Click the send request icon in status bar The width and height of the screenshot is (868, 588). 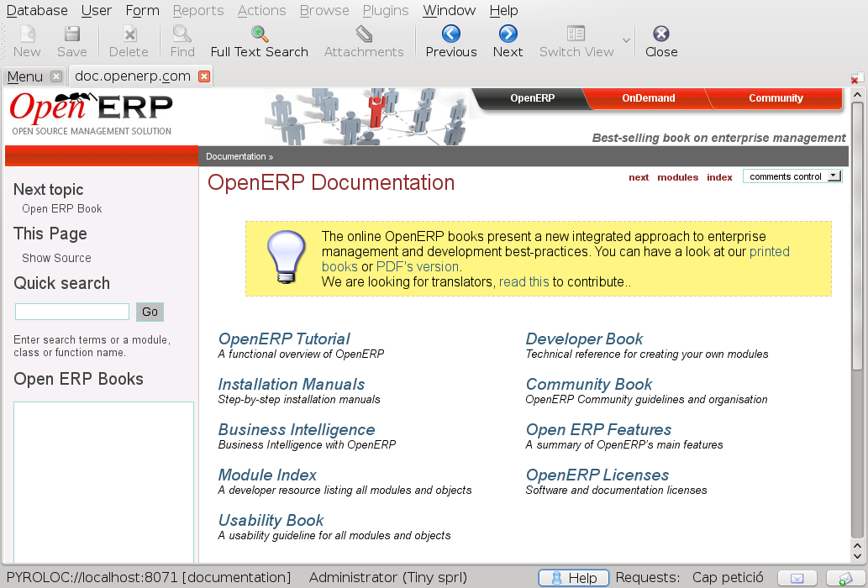[x=845, y=578]
